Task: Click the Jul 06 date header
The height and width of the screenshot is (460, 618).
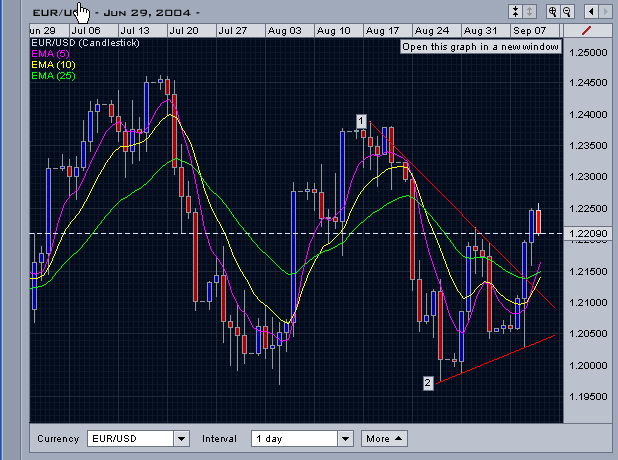Action: coord(94,30)
